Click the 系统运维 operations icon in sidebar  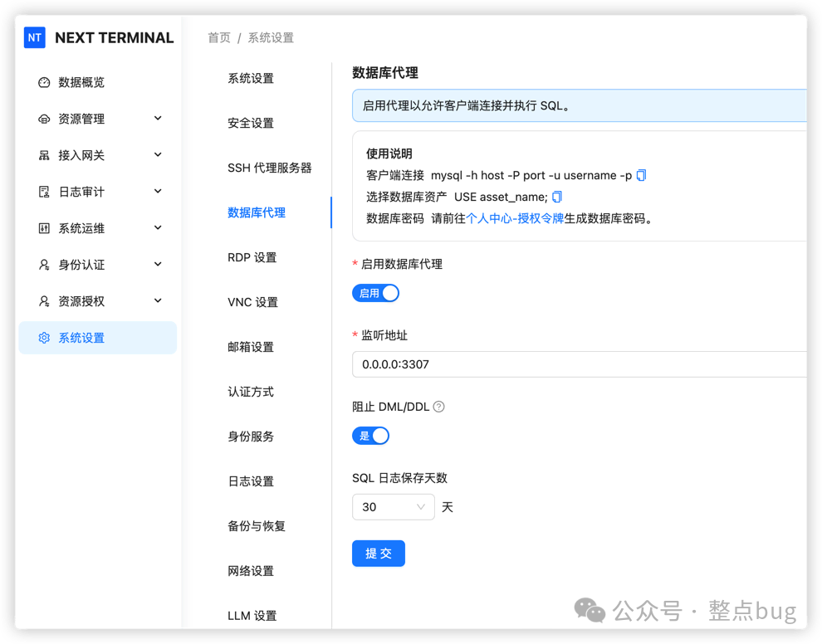coord(44,228)
